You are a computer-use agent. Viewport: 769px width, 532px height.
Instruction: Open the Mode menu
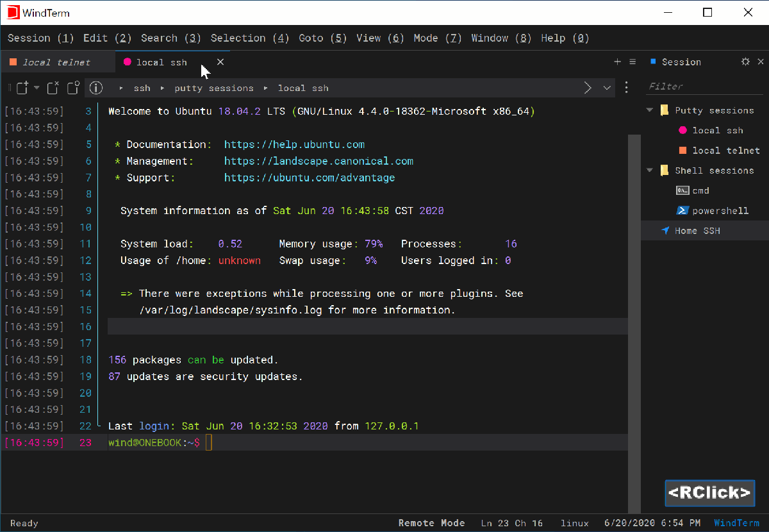tap(438, 38)
